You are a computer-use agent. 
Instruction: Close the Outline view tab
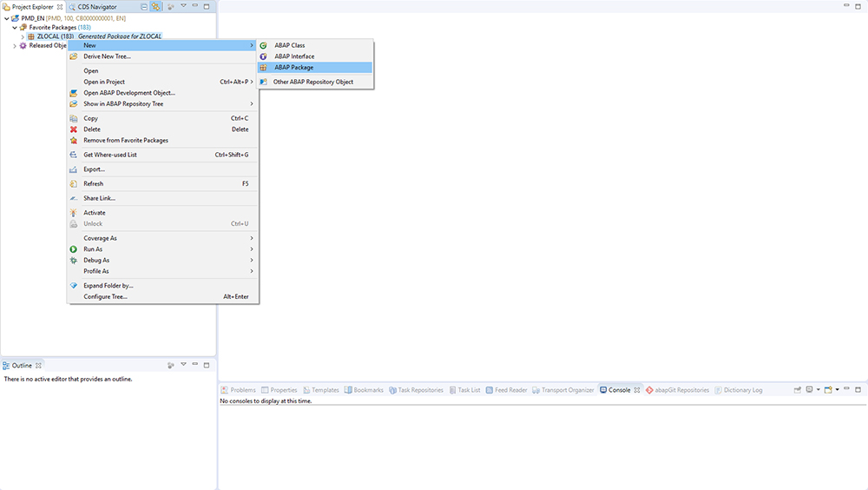click(x=38, y=365)
